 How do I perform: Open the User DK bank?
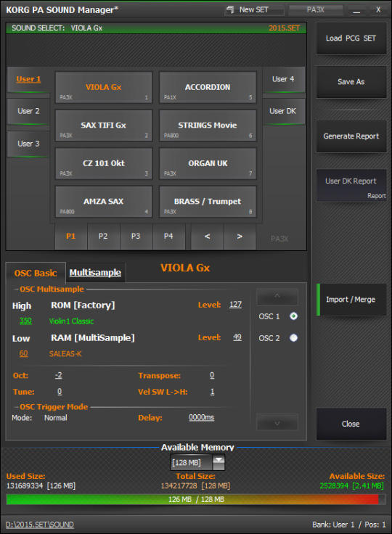tap(283, 111)
